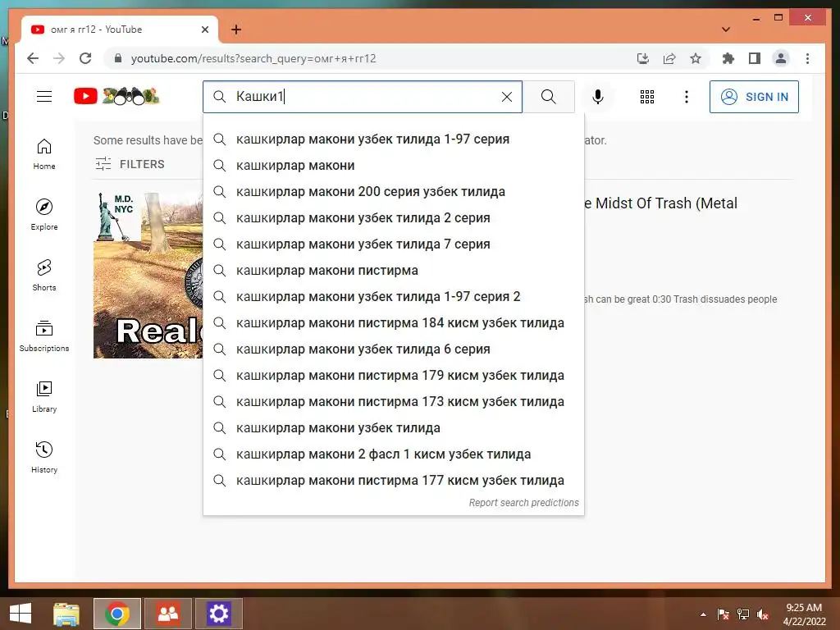Pick suggestion 'пистирма 173 кисм узбек тилида'
This screenshot has width=840, height=630.
pyautogui.click(x=394, y=402)
